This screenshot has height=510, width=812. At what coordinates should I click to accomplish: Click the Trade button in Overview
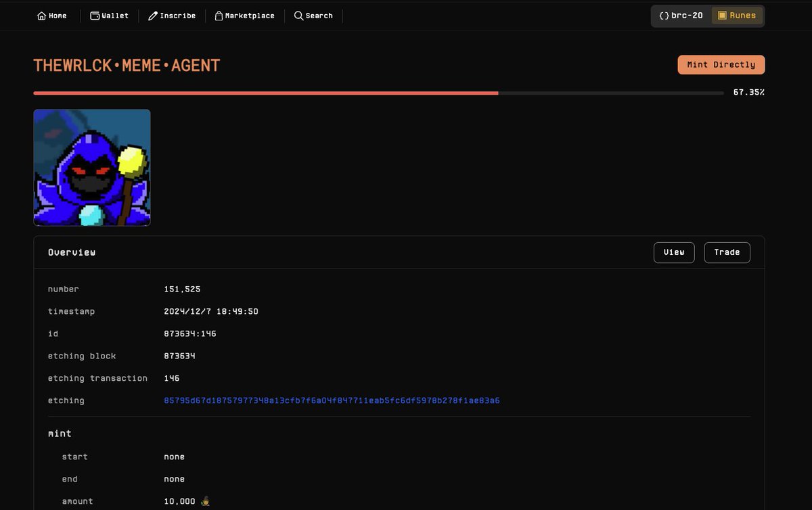tap(727, 252)
